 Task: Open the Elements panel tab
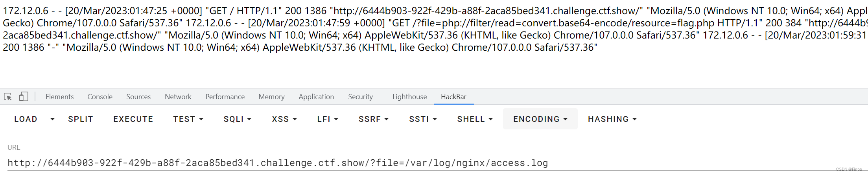tap(60, 97)
